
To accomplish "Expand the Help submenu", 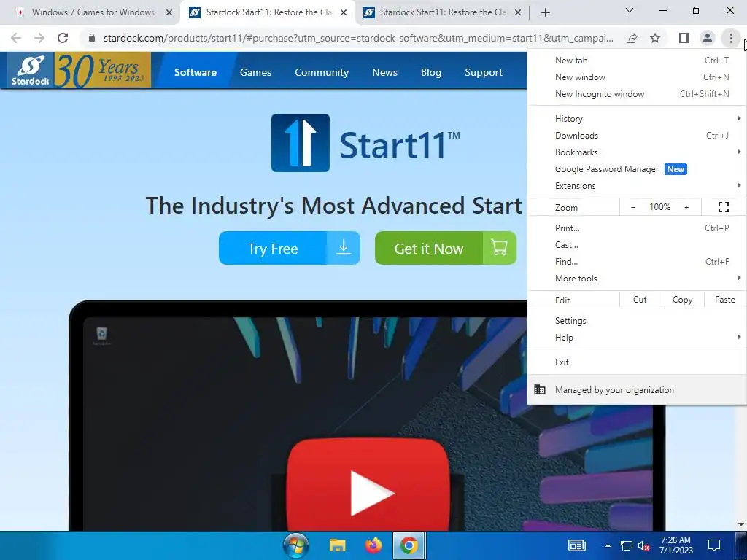I will pos(637,337).
